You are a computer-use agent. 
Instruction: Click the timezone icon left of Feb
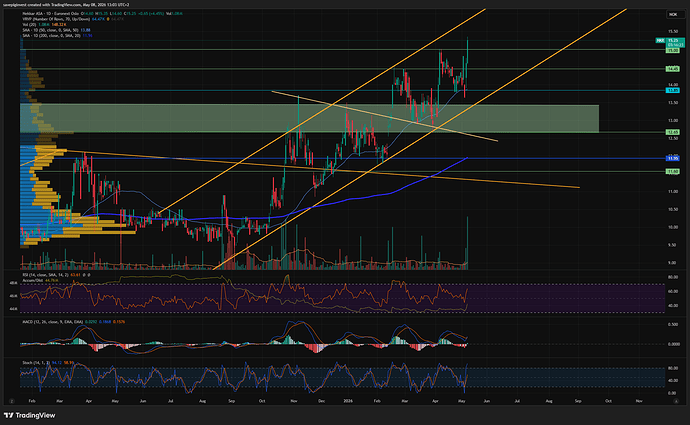click(x=11, y=401)
